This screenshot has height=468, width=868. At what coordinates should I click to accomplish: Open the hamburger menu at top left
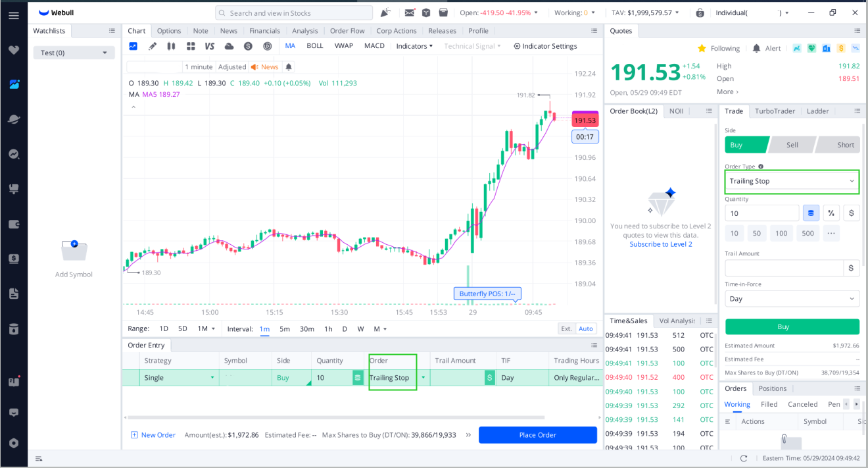[x=14, y=15]
